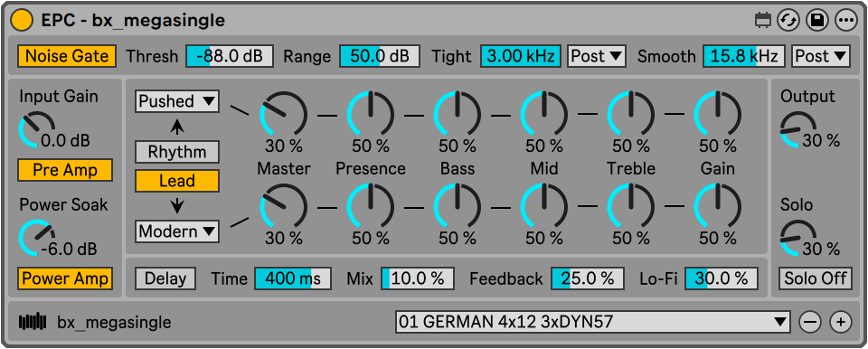Click the Lead row Presence knob
Image resolution: width=868 pixels, height=349 pixels.
[371, 206]
